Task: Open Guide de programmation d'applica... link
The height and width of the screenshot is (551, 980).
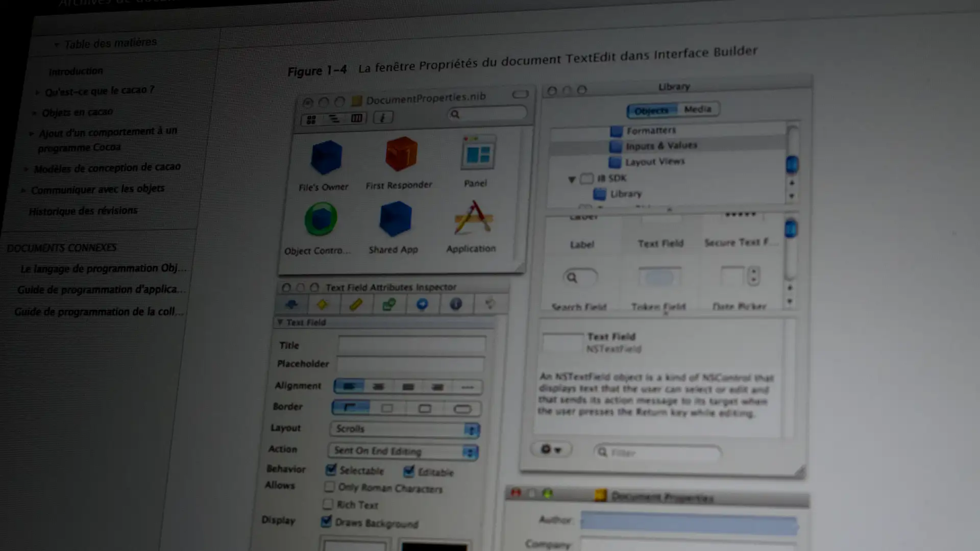Action: pyautogui.click(x=101, y=290)
